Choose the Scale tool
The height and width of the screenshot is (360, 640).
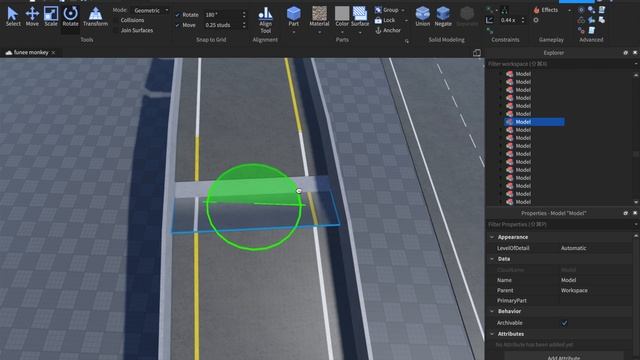coord(51,17)
